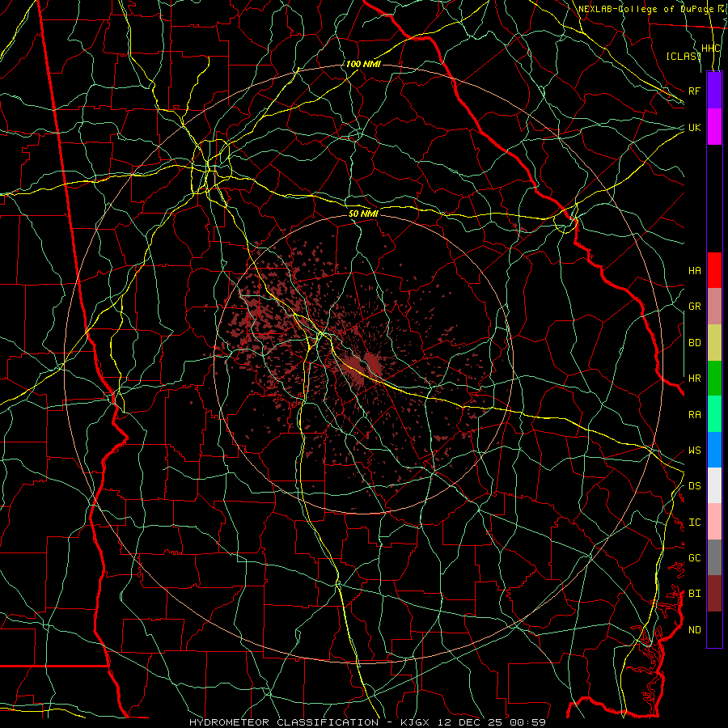
Task: Click the UK magenta legend swatch
Action: [x=714, y=127]
